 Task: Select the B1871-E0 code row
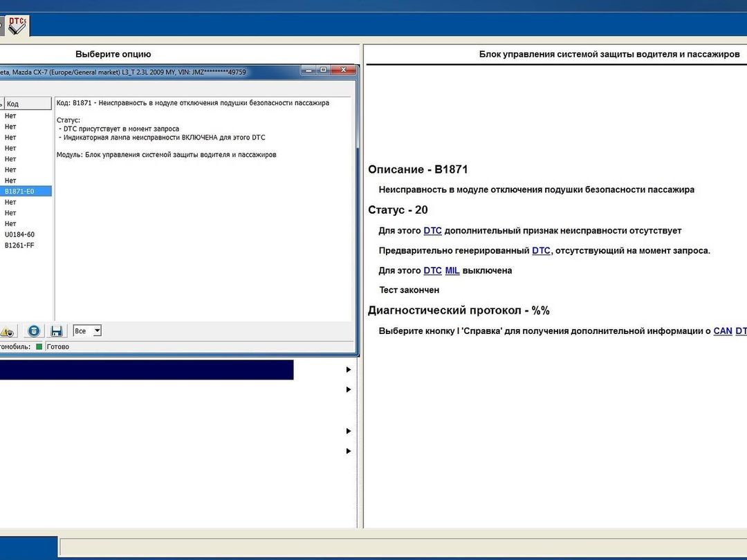coord(26,191)
